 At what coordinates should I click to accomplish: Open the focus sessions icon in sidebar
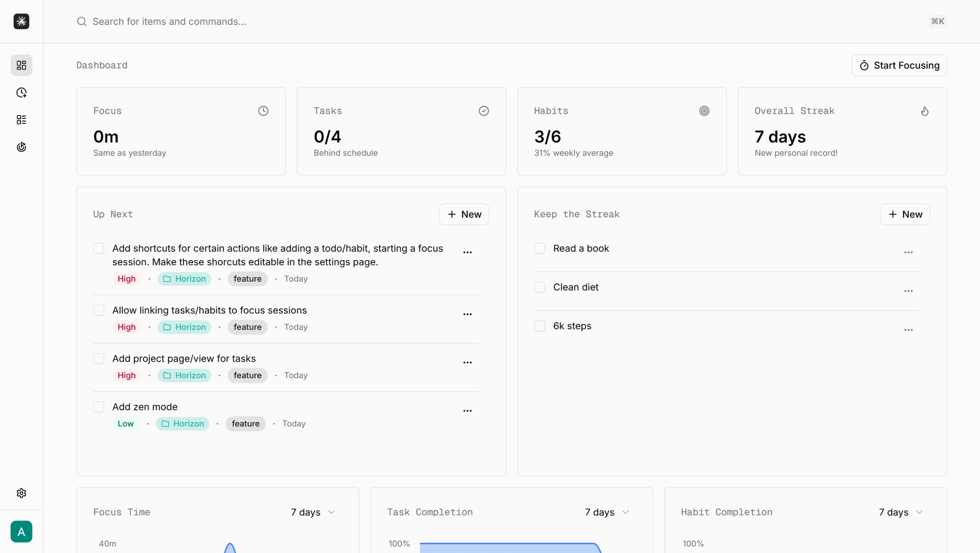pyautogui.click(x=21, y=92)
